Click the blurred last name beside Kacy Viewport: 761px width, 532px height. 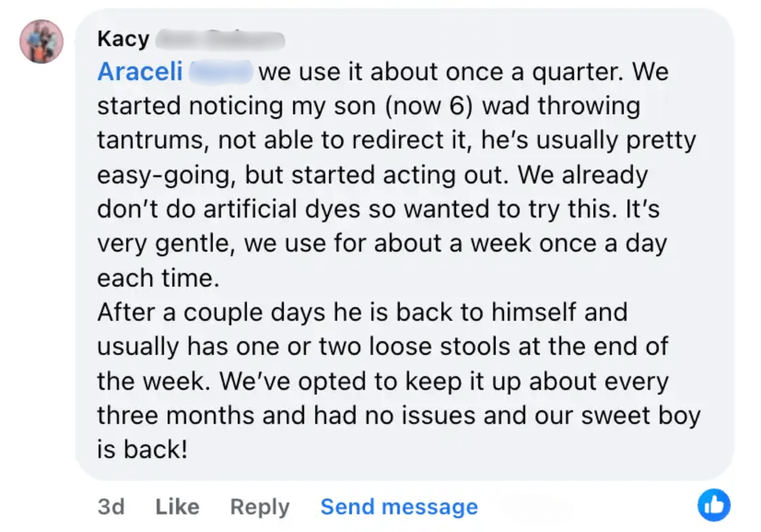click(220, 40)
